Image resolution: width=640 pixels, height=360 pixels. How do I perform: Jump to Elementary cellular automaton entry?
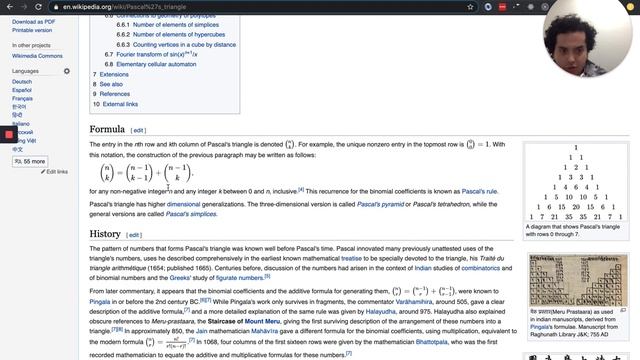pos(156,64)
